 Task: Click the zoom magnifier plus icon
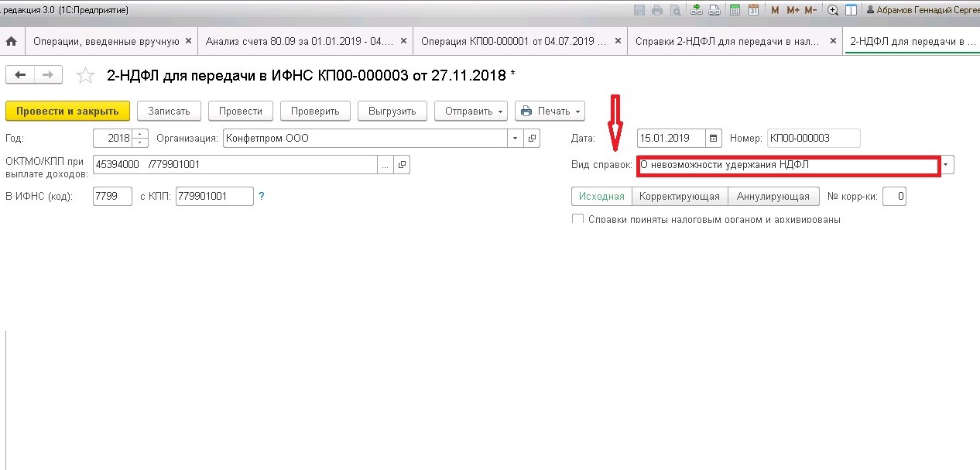click(833, 10)
